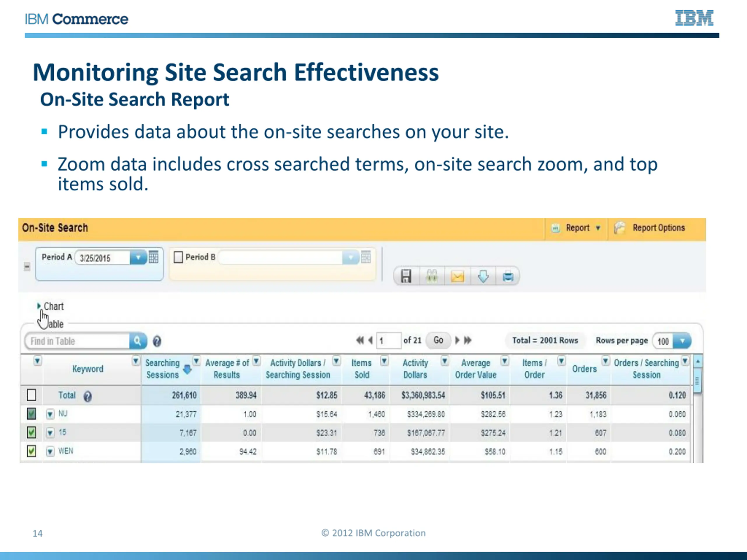Open the Report menu
747x560 pixels.
click(x=577, y=228)
